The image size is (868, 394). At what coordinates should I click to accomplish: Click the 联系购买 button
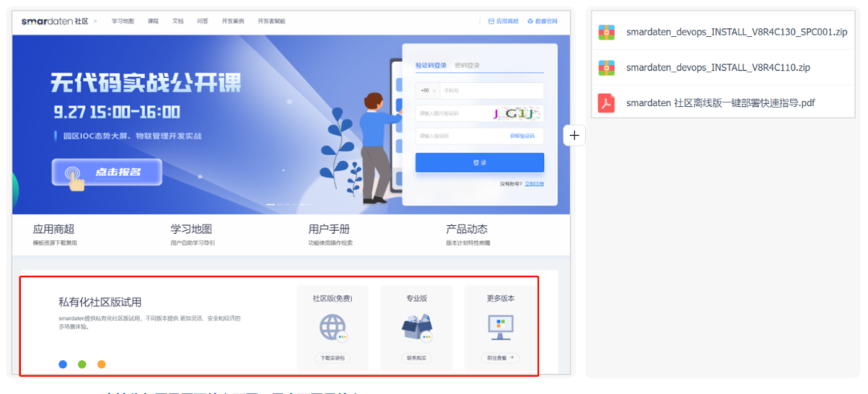click(416, 358)
